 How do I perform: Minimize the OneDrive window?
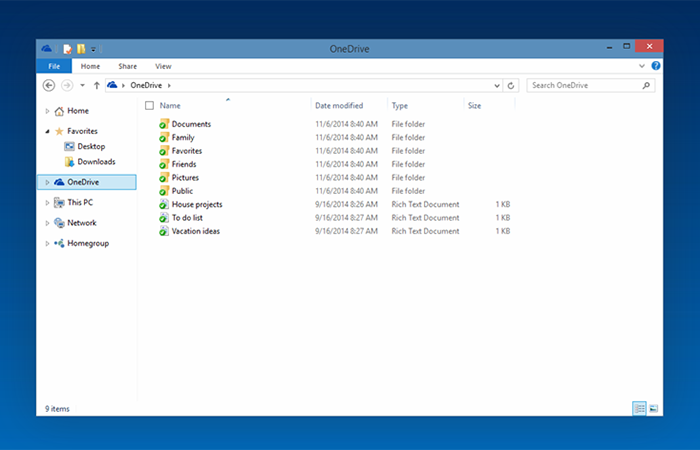(x=609, y=47)
